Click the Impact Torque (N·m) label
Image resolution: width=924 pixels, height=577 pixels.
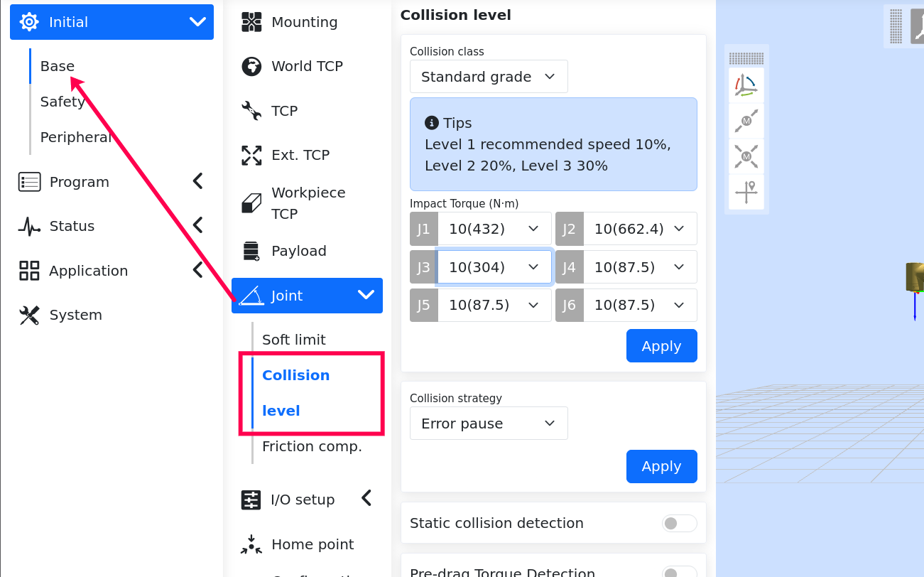[464, 204]
